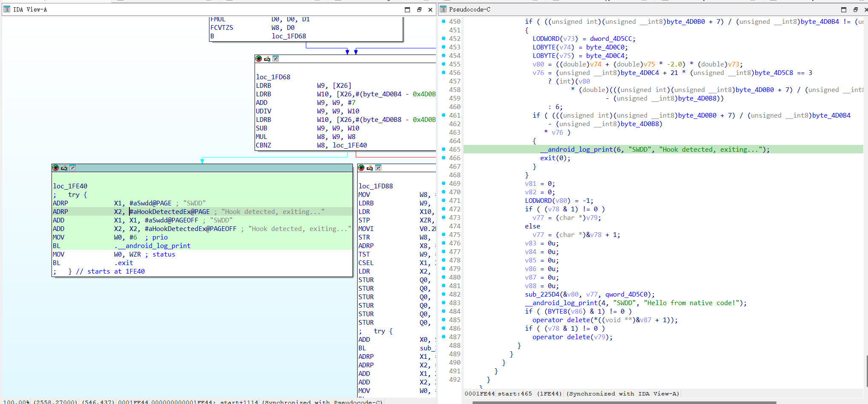Click IDA View status bar address 0001FE44

click(x=133, y=402)
